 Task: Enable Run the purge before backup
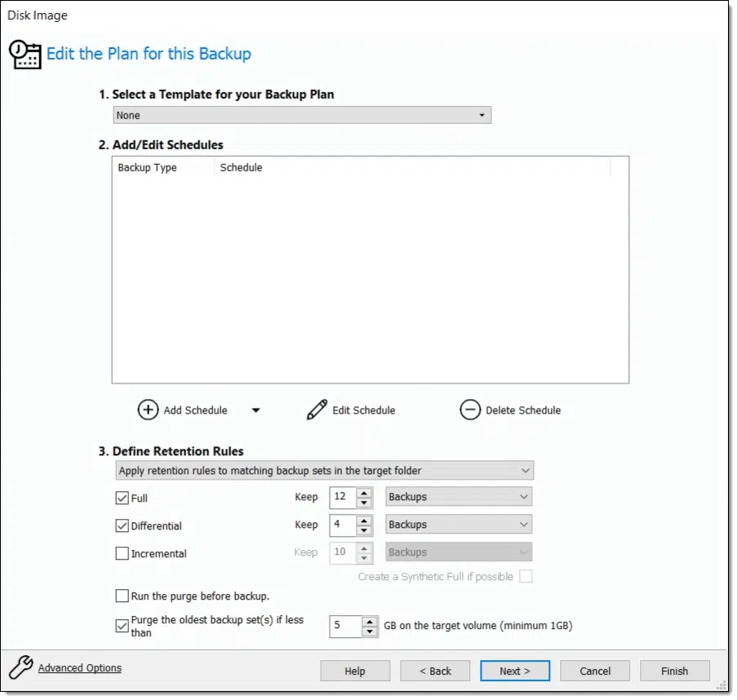[x=122, y=596]
